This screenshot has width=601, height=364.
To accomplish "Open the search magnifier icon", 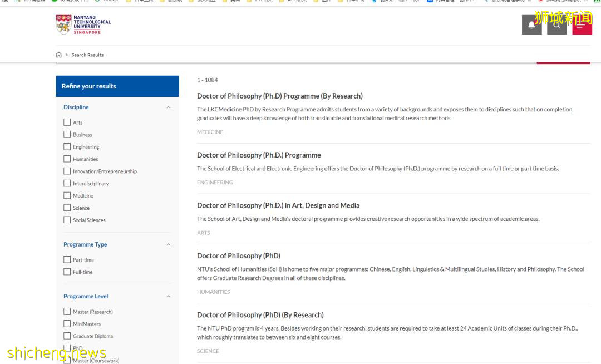I will [x=556, y=25].
